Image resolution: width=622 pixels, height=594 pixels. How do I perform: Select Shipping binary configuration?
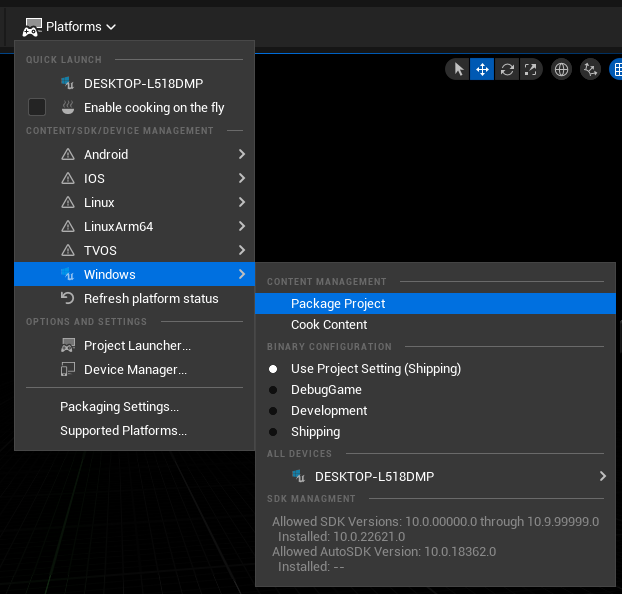pos(435,432)
